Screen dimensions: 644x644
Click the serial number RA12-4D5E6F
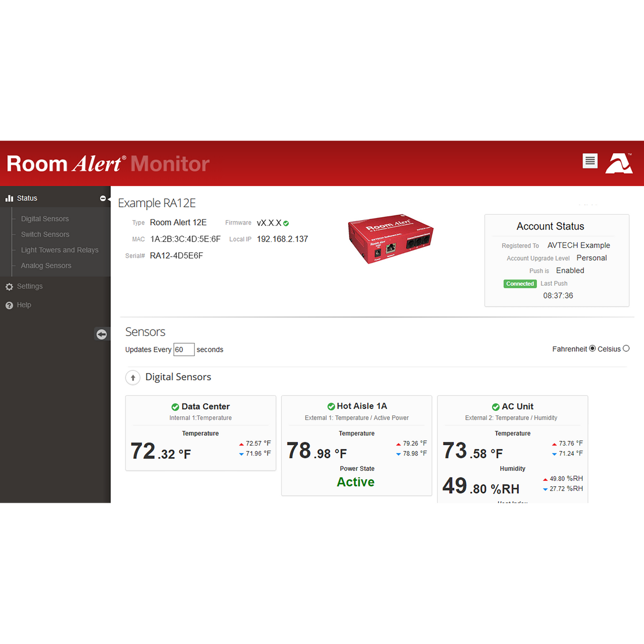[176, 256]
